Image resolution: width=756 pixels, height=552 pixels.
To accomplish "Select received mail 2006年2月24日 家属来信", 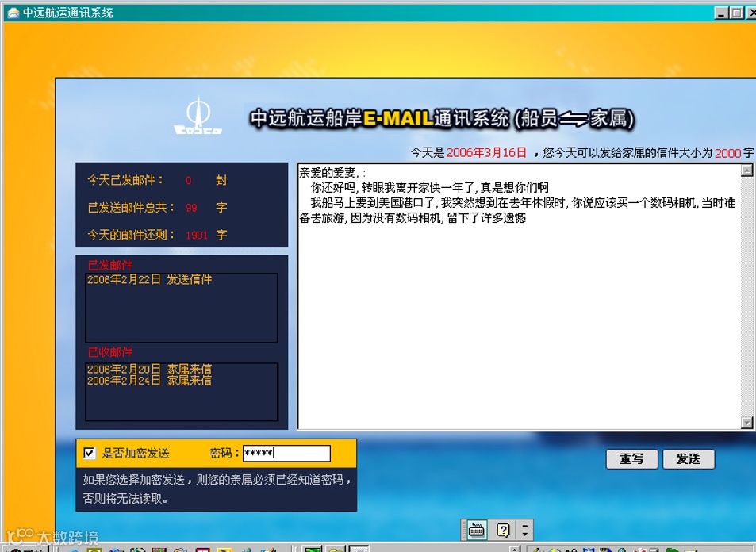I will (149, 381).
